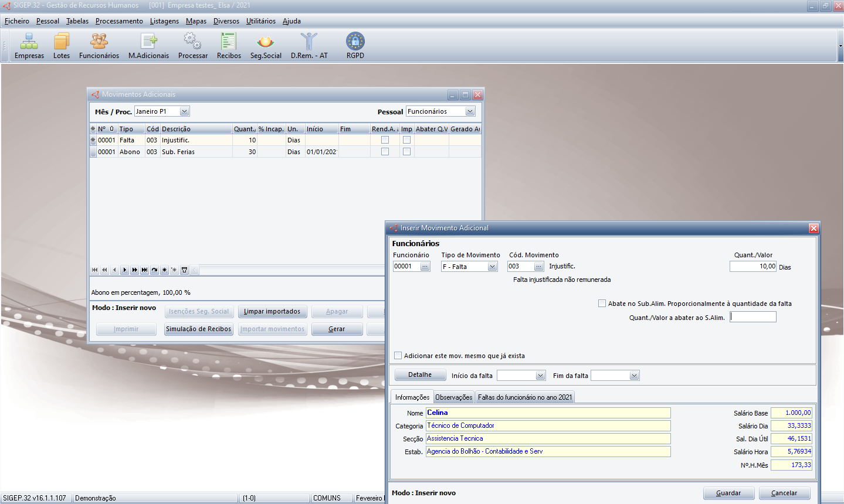This screenshot has width=844, height=504.
Task: Open the Processamento menu
Action: coord(119,21)
